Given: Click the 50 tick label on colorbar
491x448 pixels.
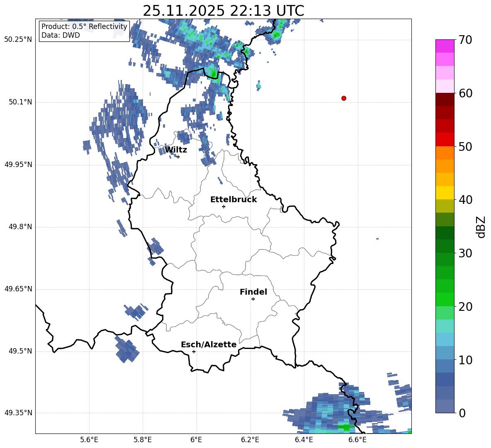Looking at the screenshot, I should (465, 147).
